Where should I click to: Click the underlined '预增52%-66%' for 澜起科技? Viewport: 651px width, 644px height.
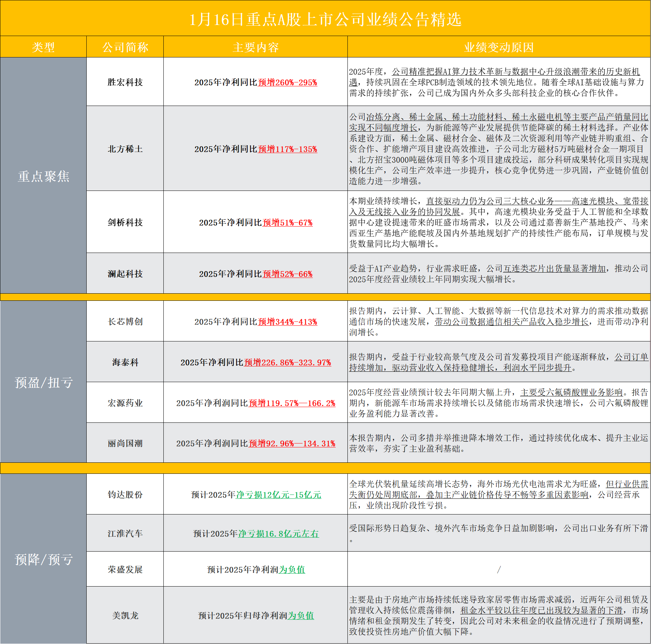pos(288,274)
